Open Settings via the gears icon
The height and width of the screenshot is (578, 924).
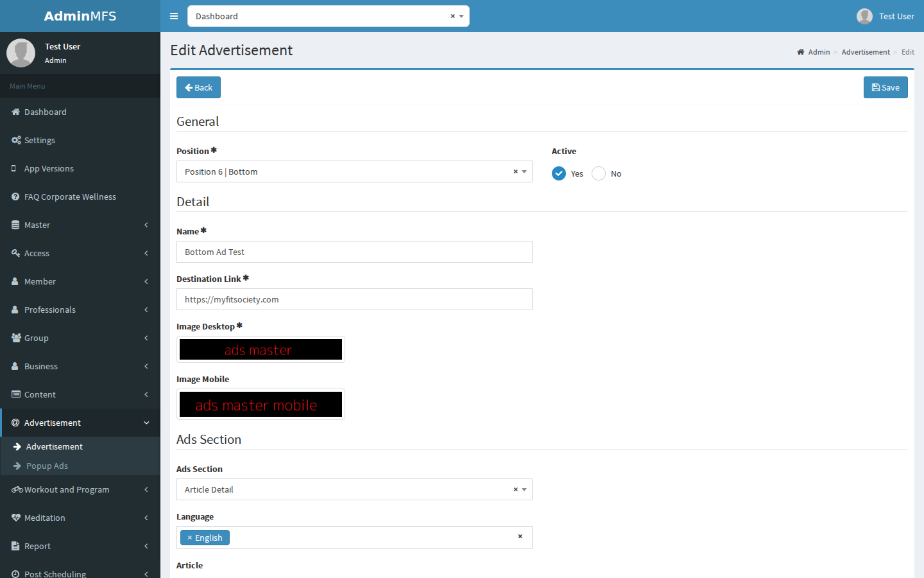coord(16,140)
